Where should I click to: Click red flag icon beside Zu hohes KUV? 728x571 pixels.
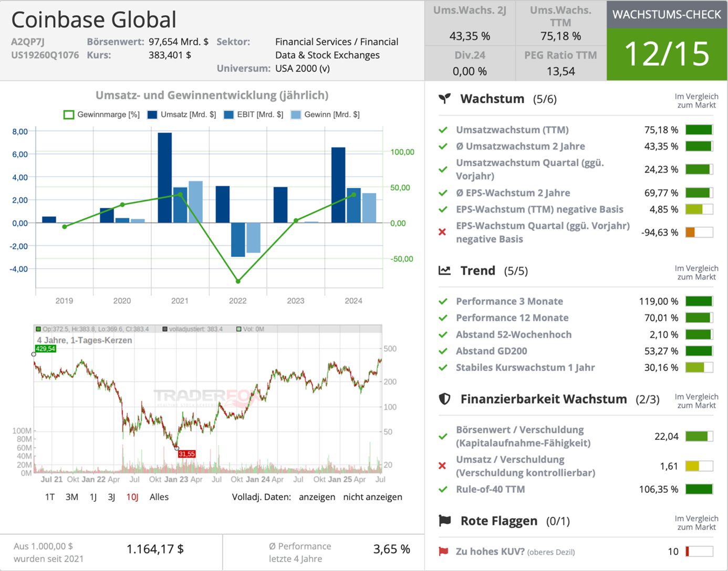click(443, 551)
